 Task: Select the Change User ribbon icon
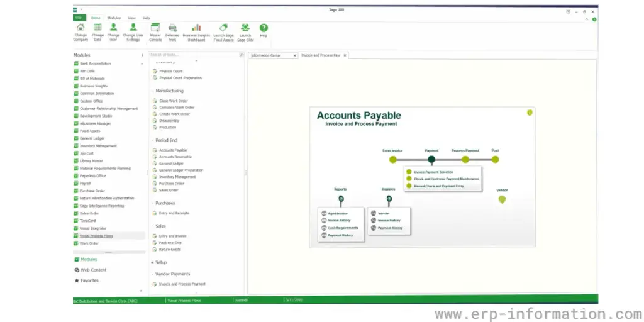click(x=113, y=28)
